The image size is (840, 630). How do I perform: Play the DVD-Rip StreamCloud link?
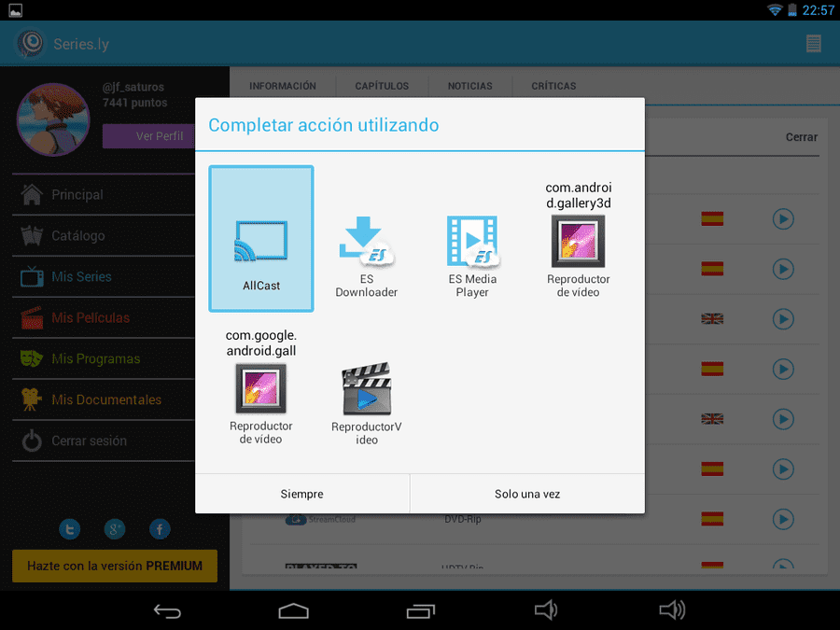(x=783, y=519)
